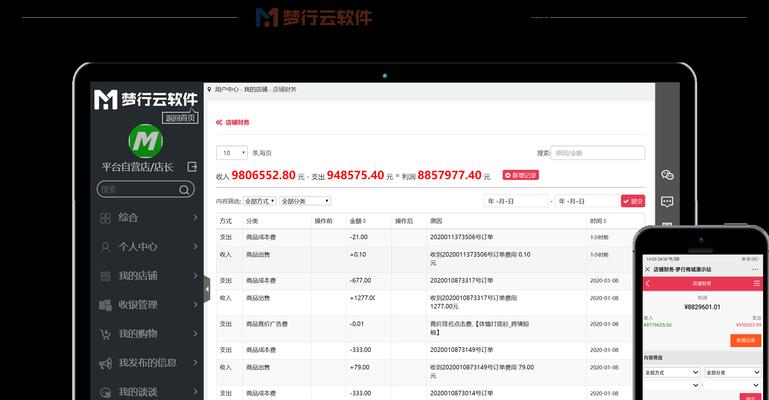Click the 个人中心 person icon
Image resolution: width=769 pixels, height=400 pixels.
(x=105, y=247)
